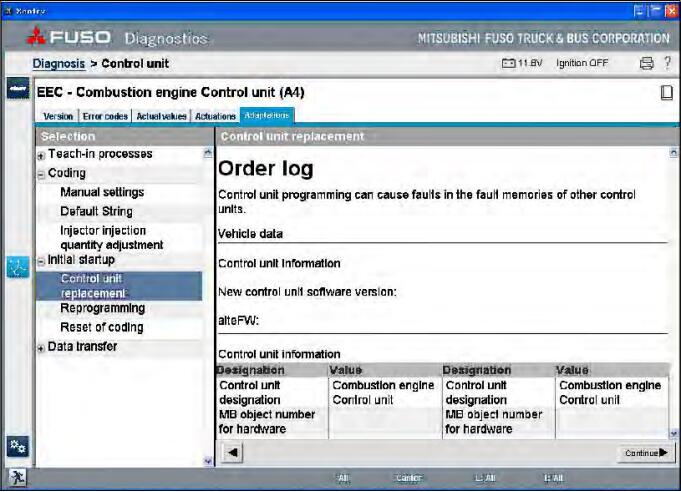Select Default String entry
Image resolution: width=681 pixels, height=492 pixels.
pyautogui.click(x=96, y=211)
